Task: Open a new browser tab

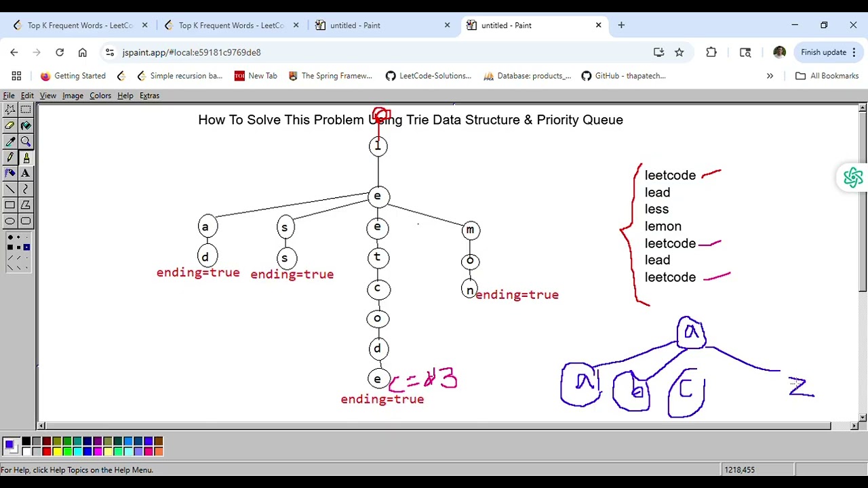Action: [x=621, y=25]
